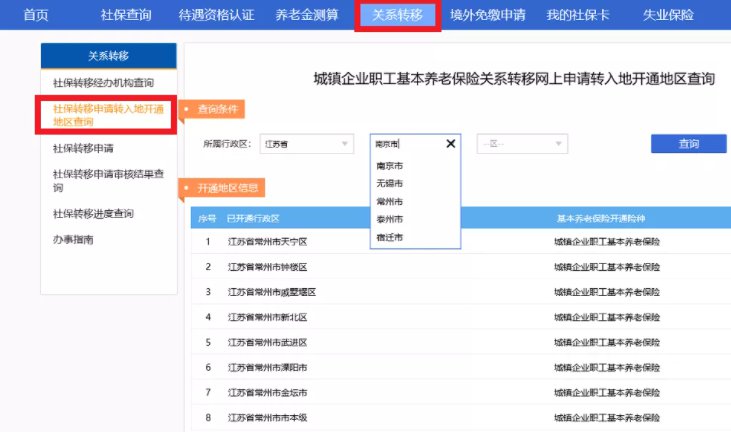Select 南京市 from the city list
The height and width of the screenshot is (435, 731).
point(389,166)
